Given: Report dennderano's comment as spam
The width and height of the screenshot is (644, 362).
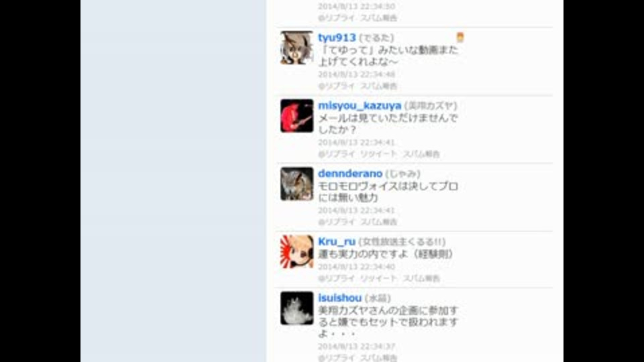Looking at the screenshot, I should pyautogui.click(x=378, y=222).
